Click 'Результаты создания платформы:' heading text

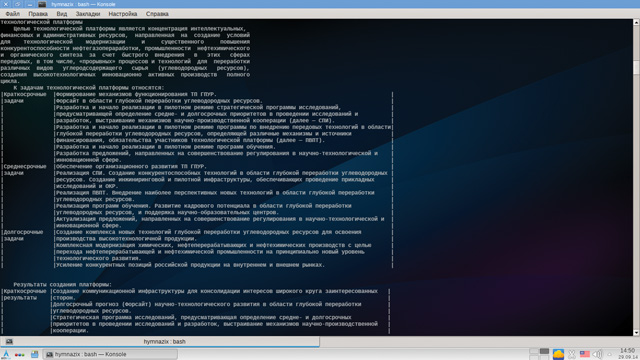(x=62, y=284)
